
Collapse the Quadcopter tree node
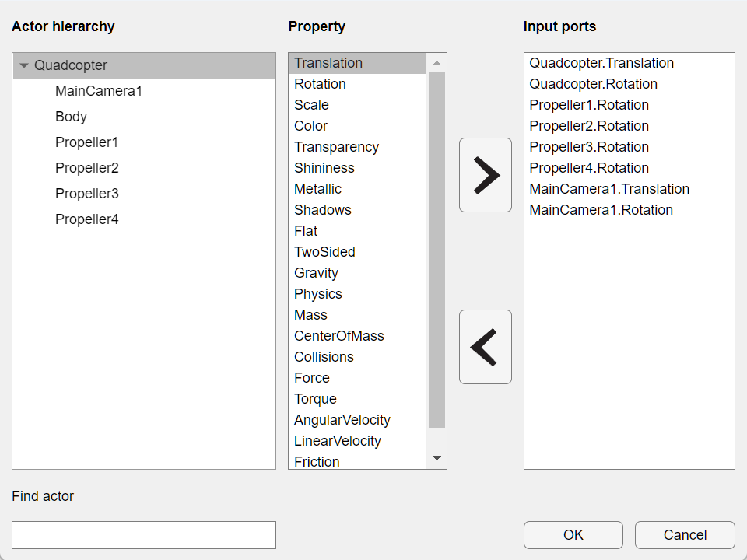(24, 66)
